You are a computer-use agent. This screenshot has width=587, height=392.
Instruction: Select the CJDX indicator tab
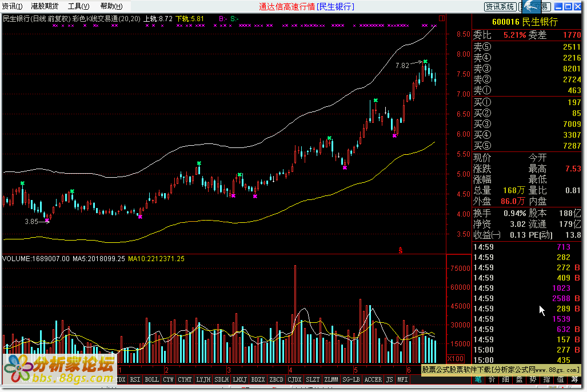pyautogui.click(x=294, y=379)
